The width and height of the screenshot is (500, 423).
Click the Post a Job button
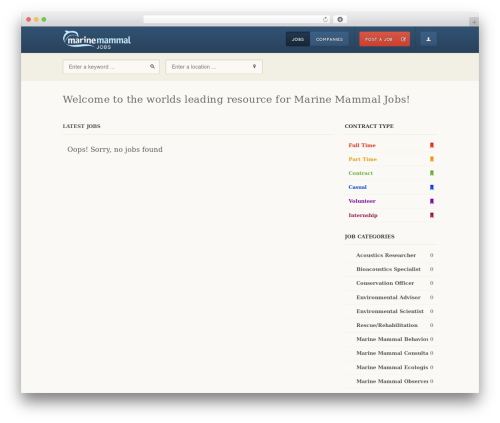pyautogui.click(x=385, y=39)
